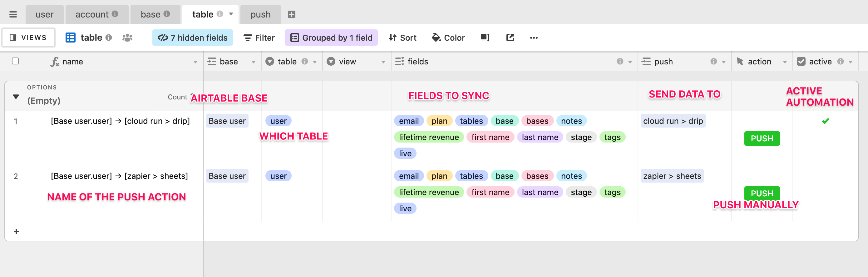The width and height of the screenshot is (868, 277).
Task: Open Grouped by 1 field settings
Action: (x=331, y=38)
